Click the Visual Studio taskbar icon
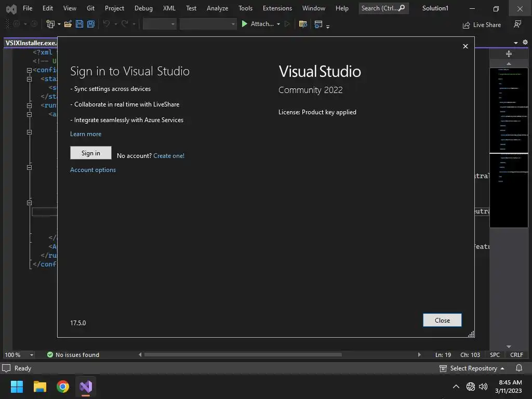 (86, 387)
